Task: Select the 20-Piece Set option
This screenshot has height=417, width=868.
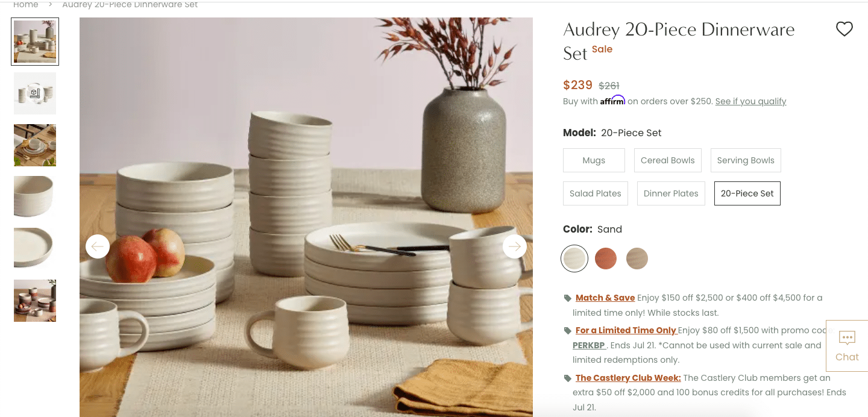Action: [747, 193]
